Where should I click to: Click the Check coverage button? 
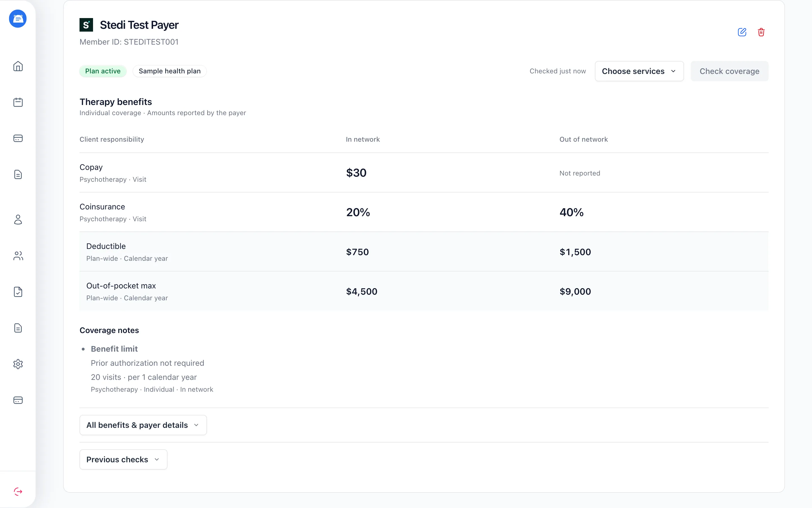pos(729,71)
